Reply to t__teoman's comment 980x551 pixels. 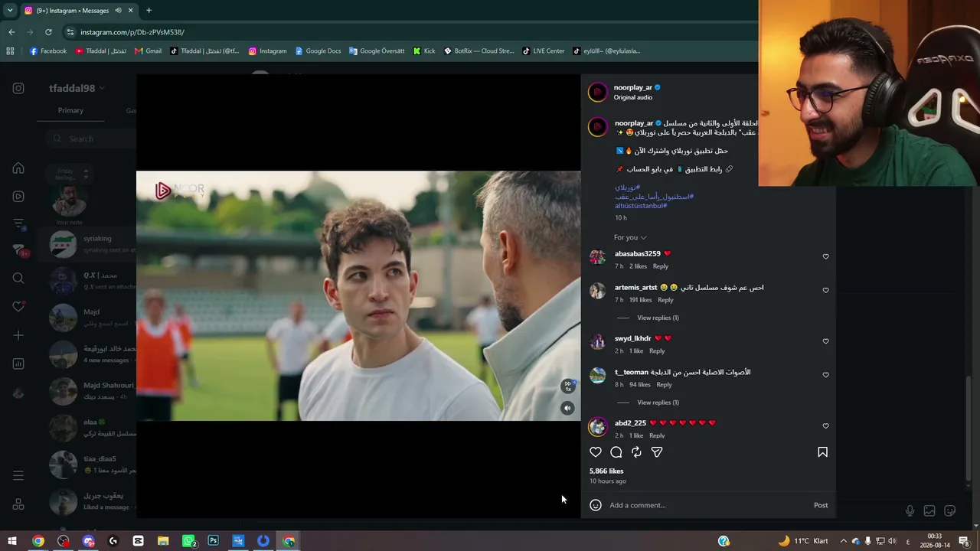664,385
